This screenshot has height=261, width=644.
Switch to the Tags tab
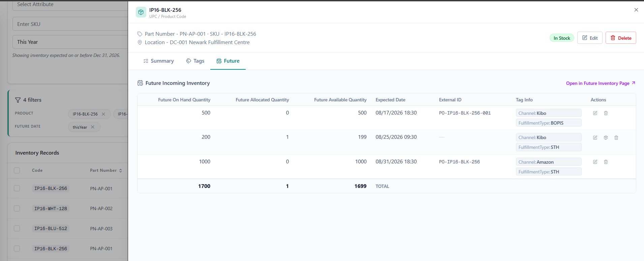click(x=195, y=61)
